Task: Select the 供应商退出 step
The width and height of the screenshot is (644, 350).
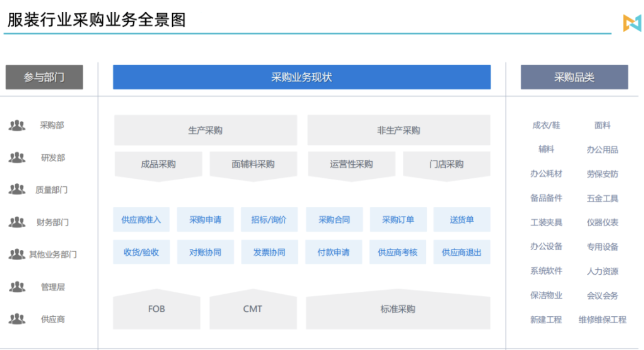Action: (462, 252)
